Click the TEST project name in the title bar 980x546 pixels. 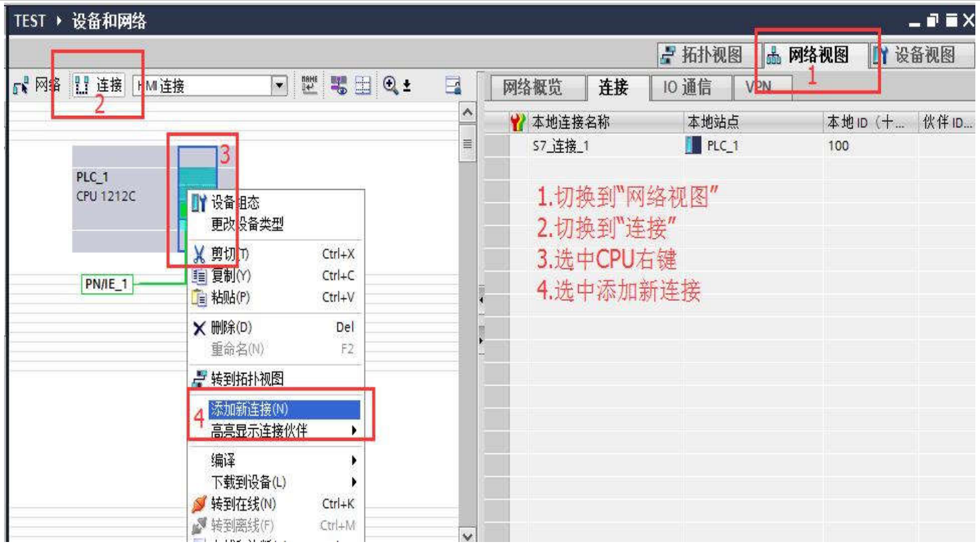pos(30,21)
